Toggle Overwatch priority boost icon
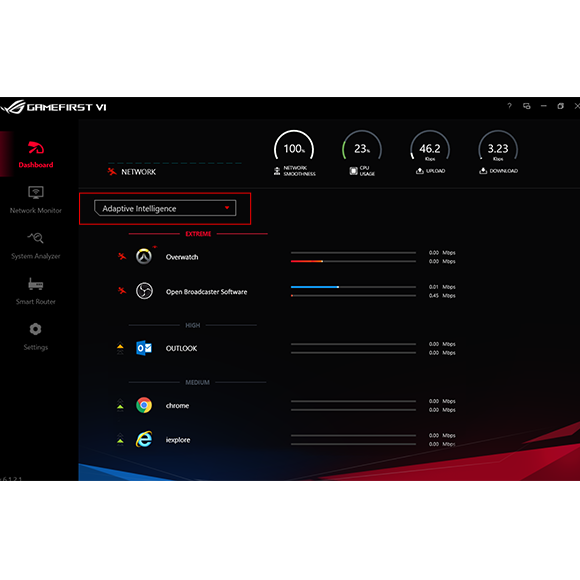The width and height of the screenshot is (580, 580). pyautogui.click(x=122, y=256)
